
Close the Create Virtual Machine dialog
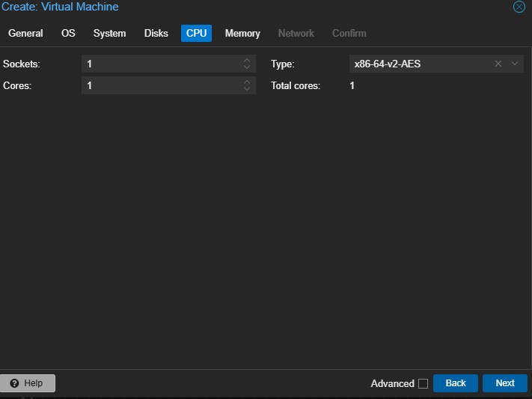click(x=519, y=7)
